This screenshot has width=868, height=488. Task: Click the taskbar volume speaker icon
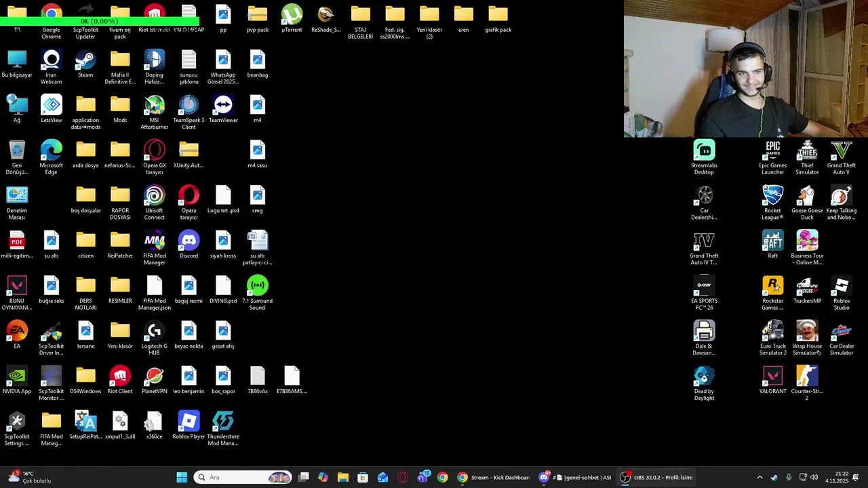814,477
